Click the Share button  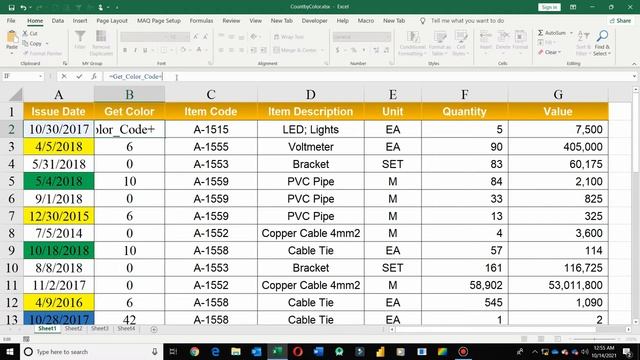coord(620,20)
